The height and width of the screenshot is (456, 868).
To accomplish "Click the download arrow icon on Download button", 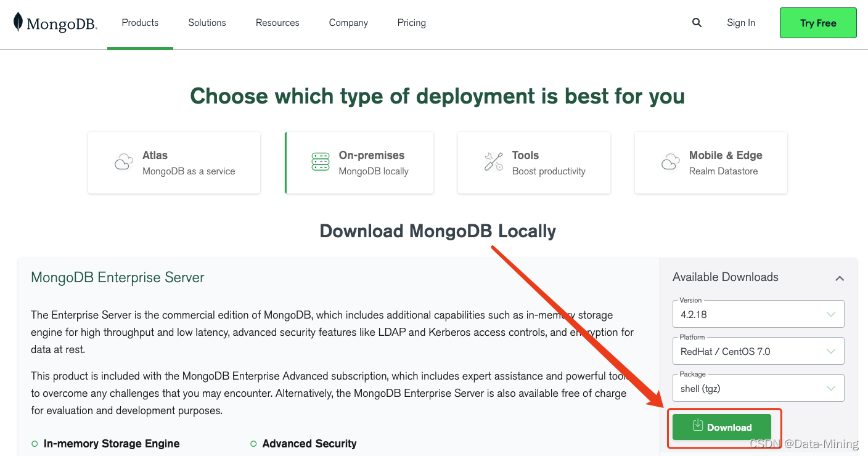I will [698, 425].
